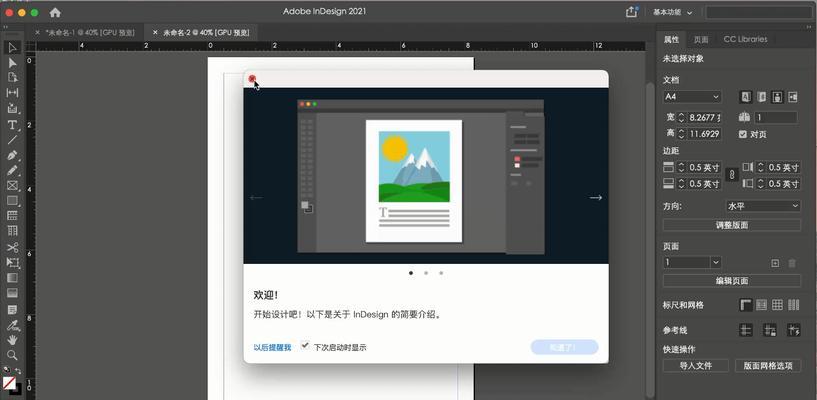Select the Note tool
Viewport: 817px width, 400px height.
[x=13, y=309]
